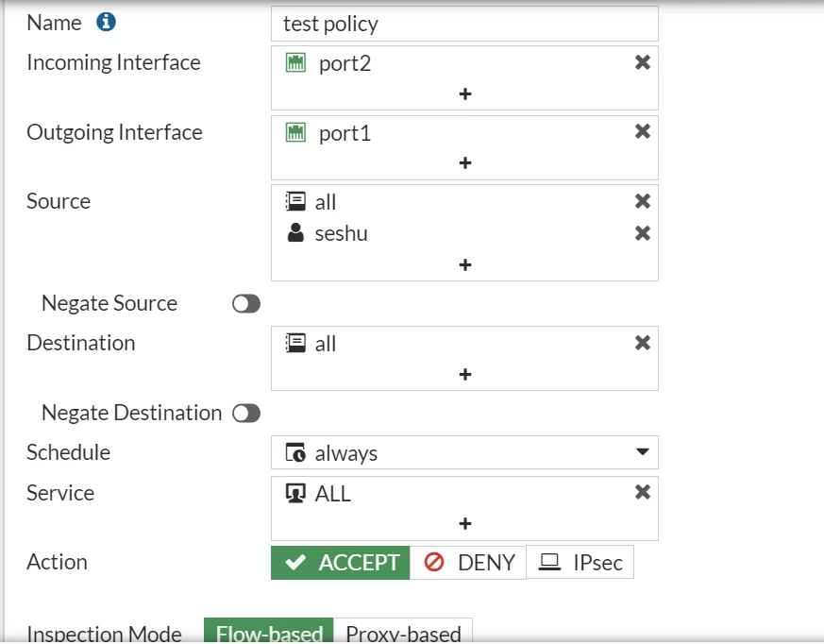
Task: Click the seshu user icon
Action: pos(295,232)
